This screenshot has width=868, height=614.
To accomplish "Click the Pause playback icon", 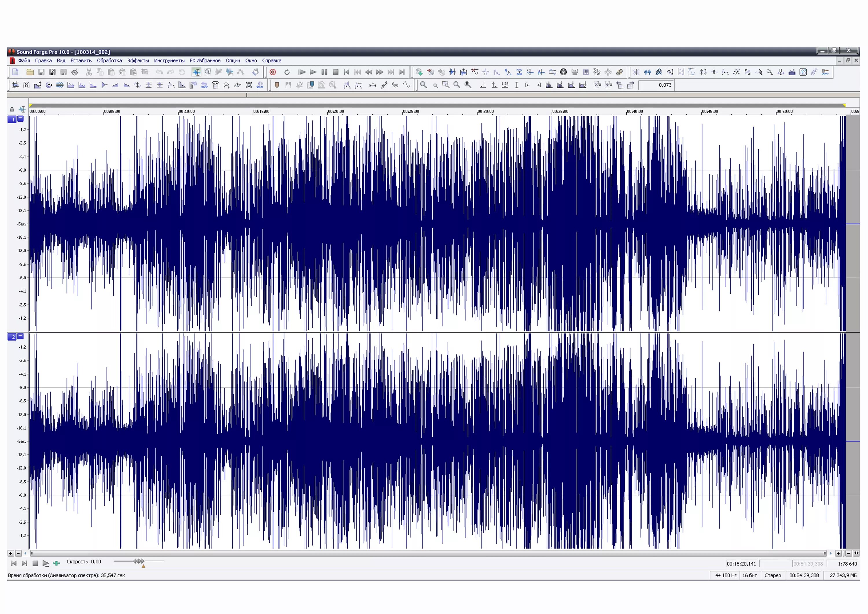I will (324, 72).
